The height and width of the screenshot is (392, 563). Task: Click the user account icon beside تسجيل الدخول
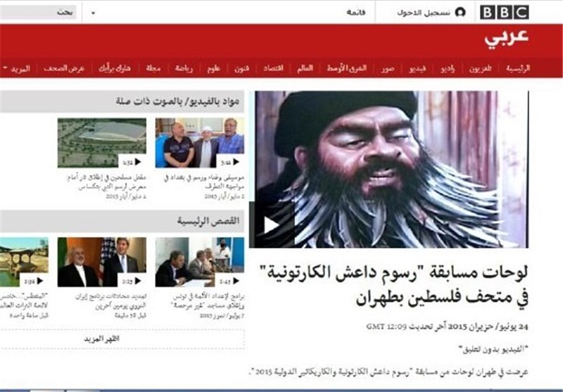460,12
